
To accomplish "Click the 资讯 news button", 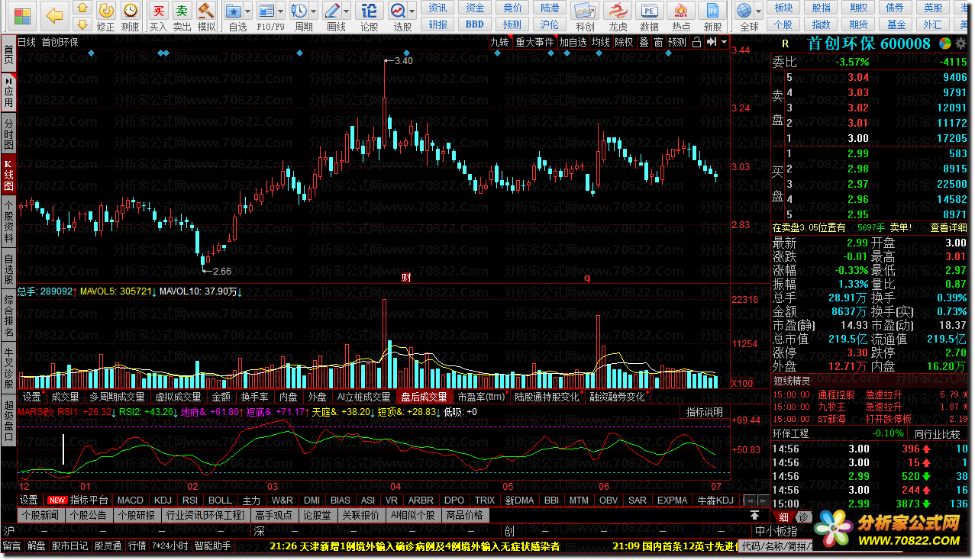I will pyautogui.click(x=438, y=8).
